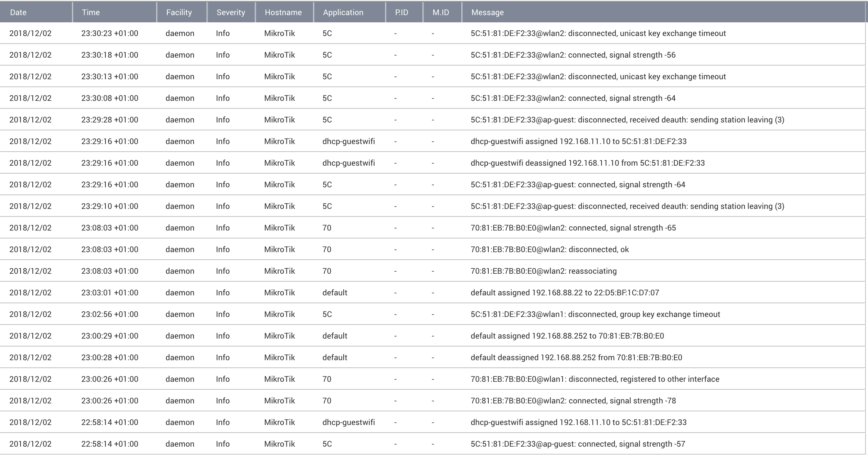Screen dimensions: 868x456
Task: Select the 22:58:14 ap-guest connected -57 row
Action: point(433,444)
